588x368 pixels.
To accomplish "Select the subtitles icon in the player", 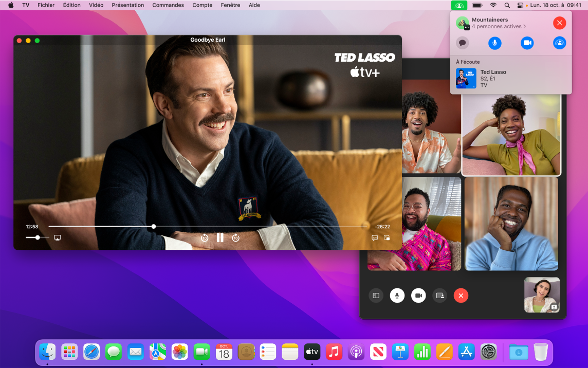I will pyautogui.click(x=374, y=237).
